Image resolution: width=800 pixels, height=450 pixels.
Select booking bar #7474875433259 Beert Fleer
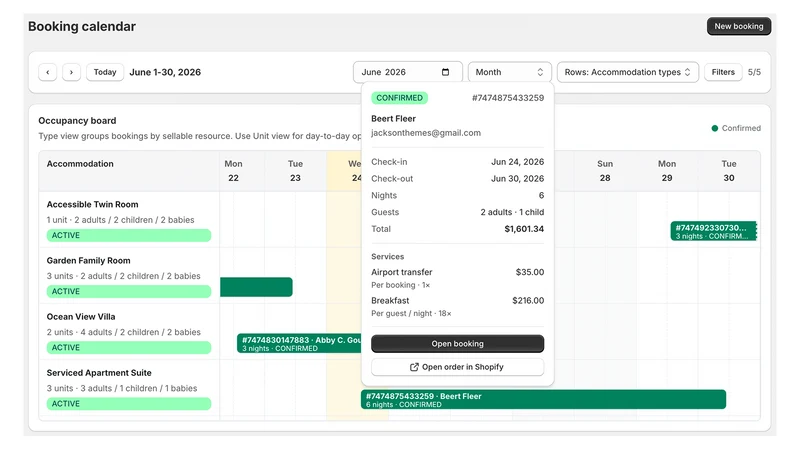(543, 399)
